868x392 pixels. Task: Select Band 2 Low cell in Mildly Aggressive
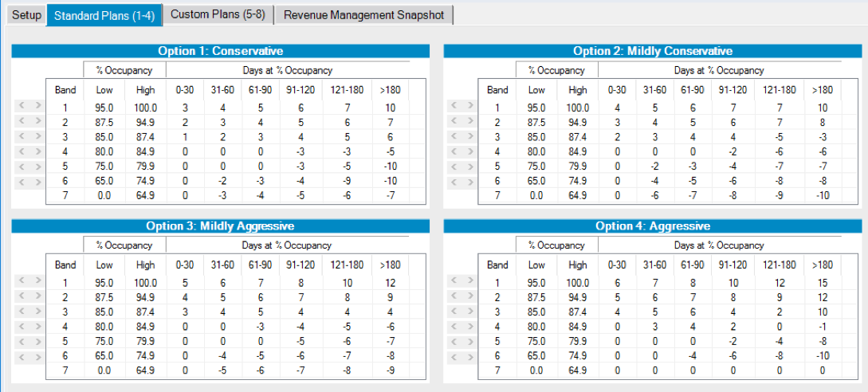(104, 297)
